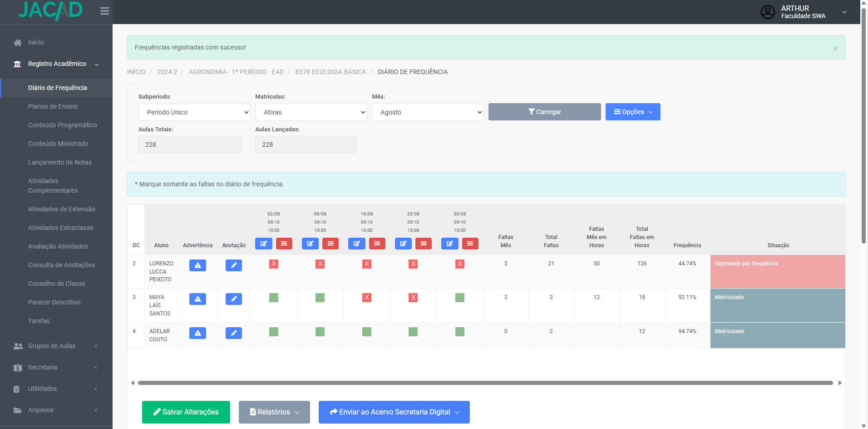Click the page vertical scrollbar
The width and height of the screenshot is (868, 429).
864,125
